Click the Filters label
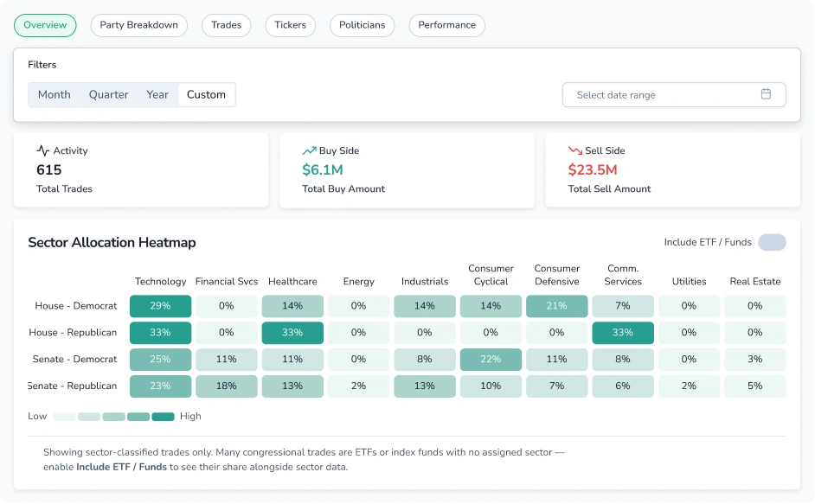Image resolution: width=815 pixels, height=504 pixels. click(42, 65)
